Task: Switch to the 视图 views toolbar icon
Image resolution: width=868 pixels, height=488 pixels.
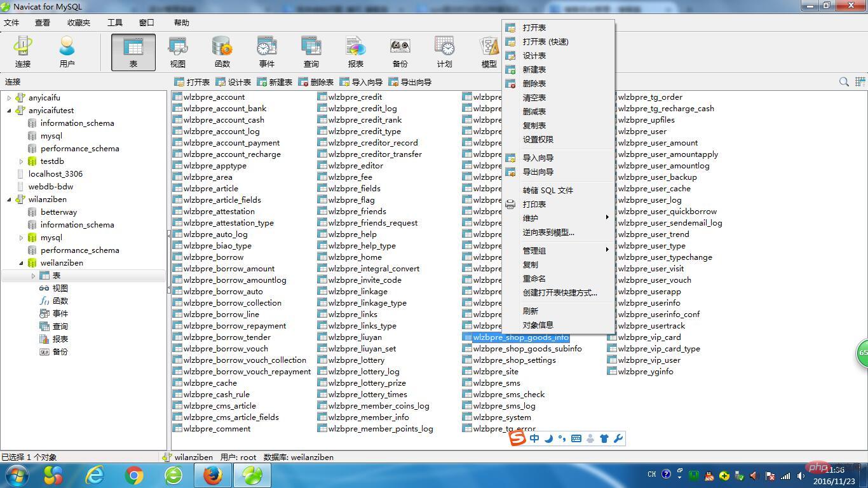Action: (x=178, y=51)
